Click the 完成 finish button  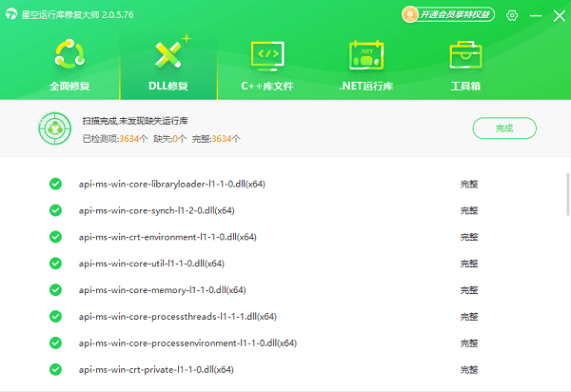tap(504, 128)
